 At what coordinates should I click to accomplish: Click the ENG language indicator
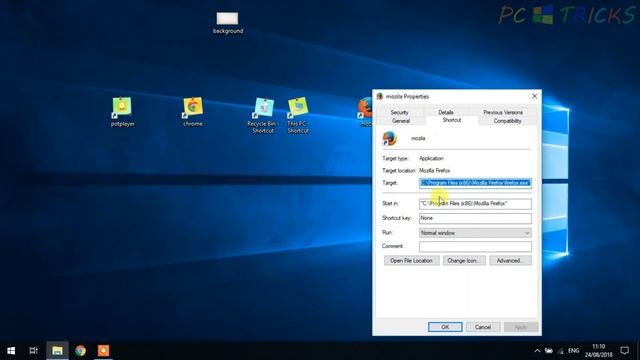(573, 351)
